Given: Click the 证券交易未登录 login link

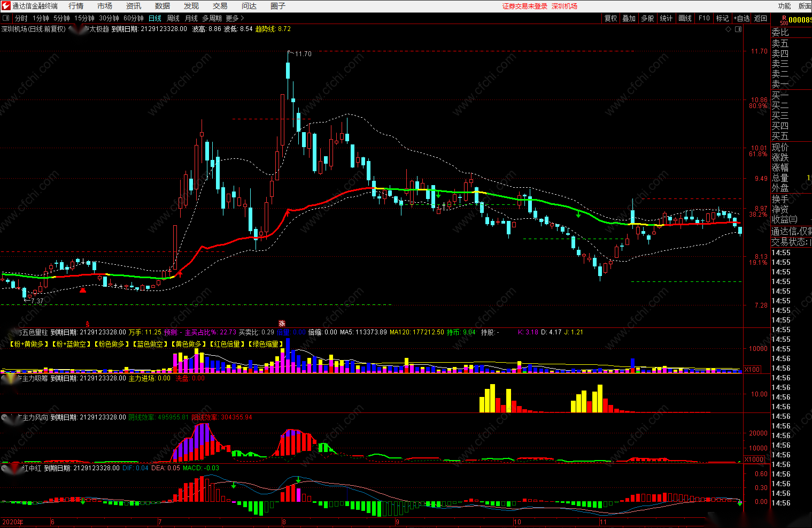Looking at the screenshot, I should click(525, 6).
